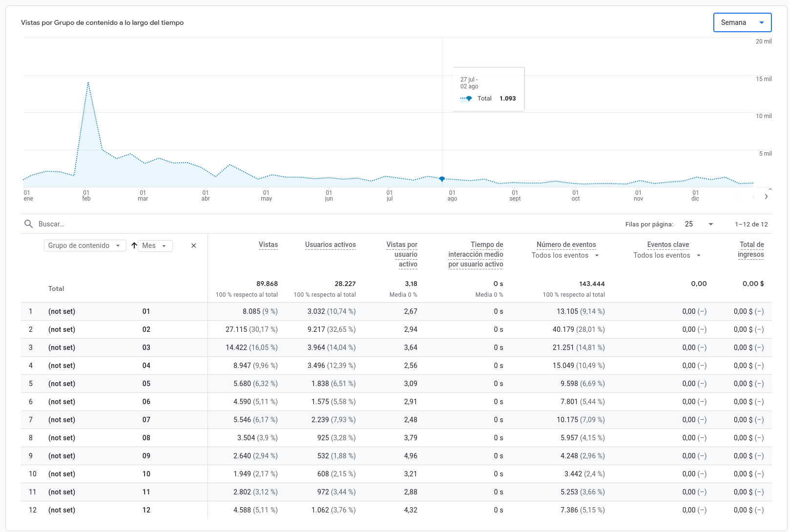
Task: Click the ascending sort arrow beside Mes
Action: (134, 246)
